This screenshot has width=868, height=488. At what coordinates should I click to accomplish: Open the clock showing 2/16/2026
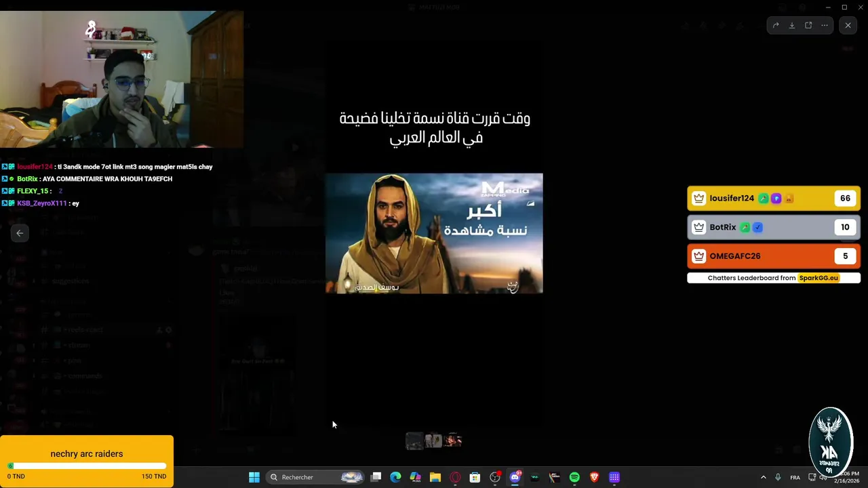tap(847, 477)
